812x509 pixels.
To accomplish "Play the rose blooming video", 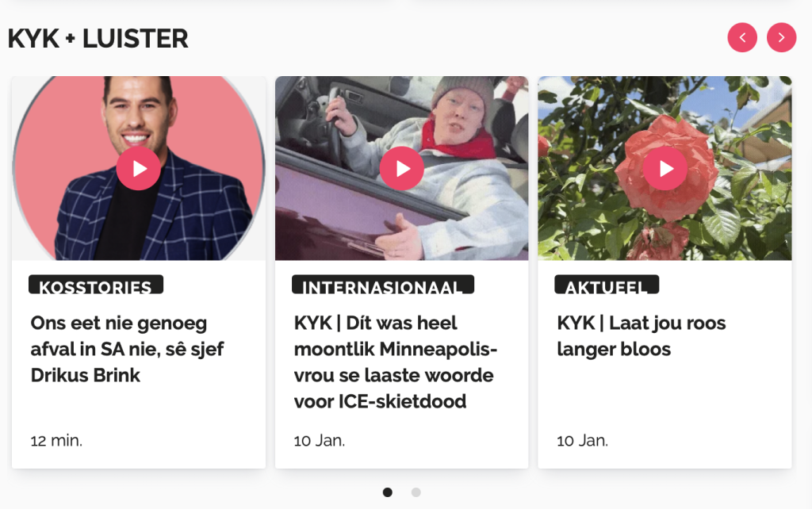I will 665,168.
